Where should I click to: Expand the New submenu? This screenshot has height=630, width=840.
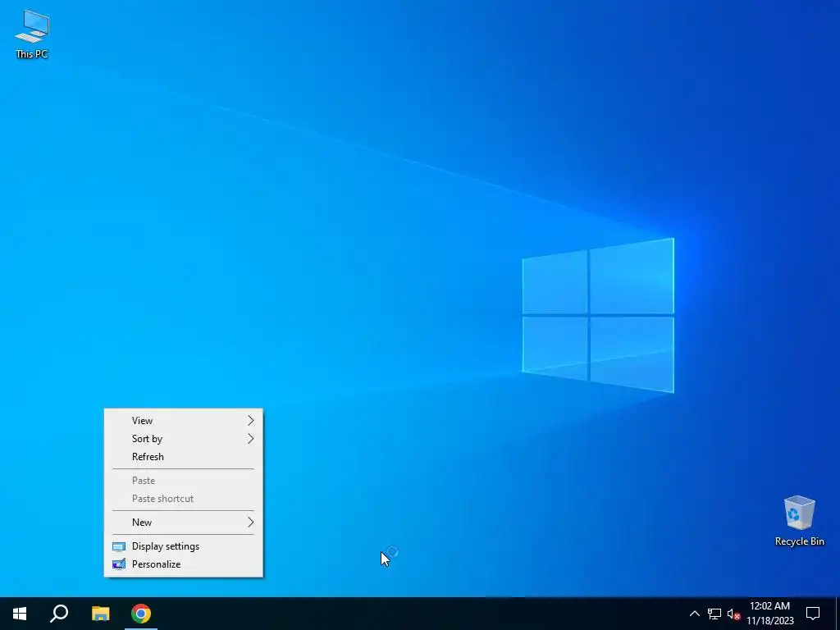pos(183,523)
